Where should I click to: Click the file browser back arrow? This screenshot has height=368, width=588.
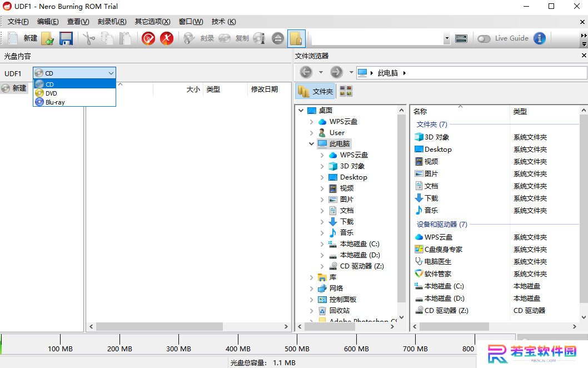[x=306, y=72]
